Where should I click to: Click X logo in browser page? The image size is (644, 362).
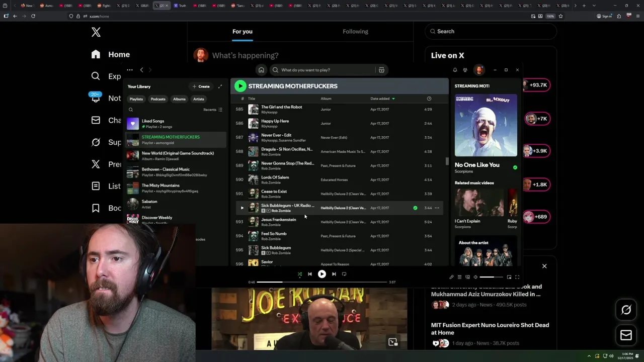96,32
